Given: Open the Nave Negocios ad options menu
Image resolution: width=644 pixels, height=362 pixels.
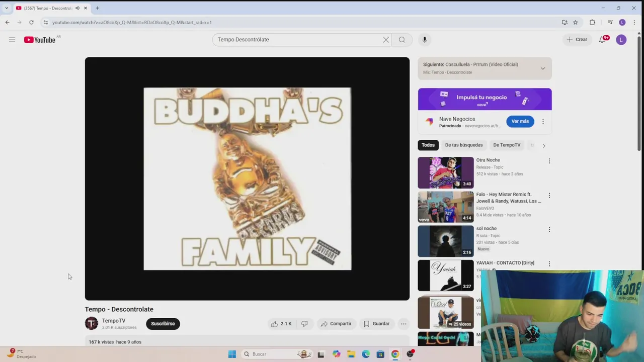Looking at the screenshot, I should (x=543, y=122).
